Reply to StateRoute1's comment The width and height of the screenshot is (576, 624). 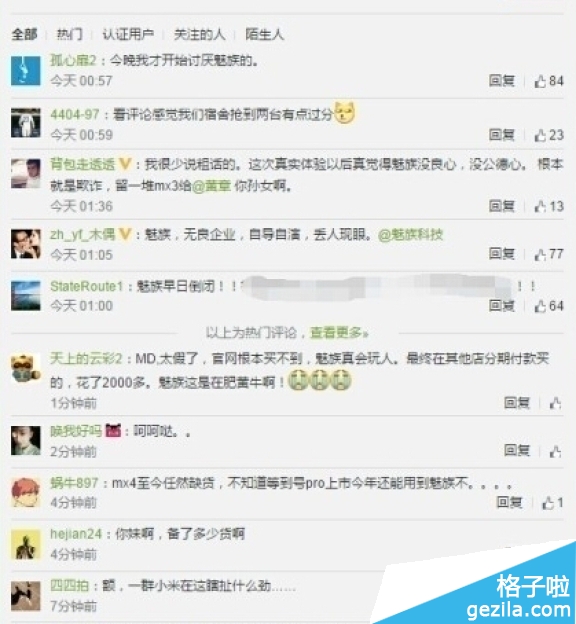tap(502, 306)
